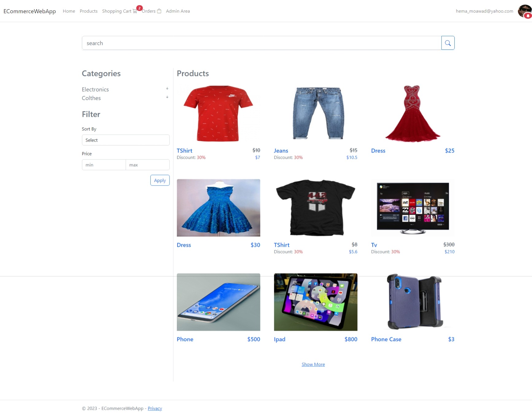Open the Admin Area
This screenshot has height=416, width=532.
pos(178,11)
